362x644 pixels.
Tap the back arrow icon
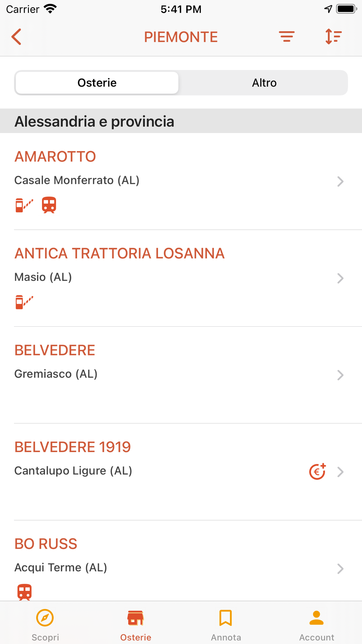click(17, 37)
